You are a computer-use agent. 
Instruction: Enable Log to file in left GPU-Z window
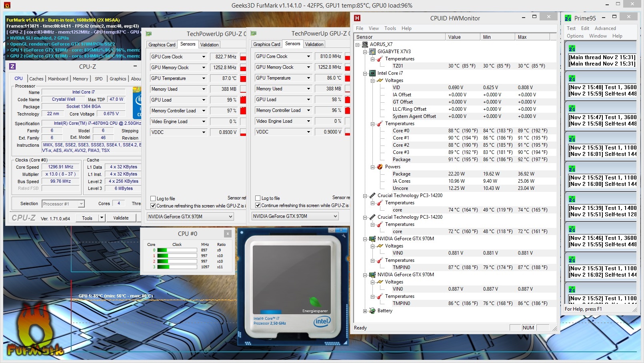(153, 199)
